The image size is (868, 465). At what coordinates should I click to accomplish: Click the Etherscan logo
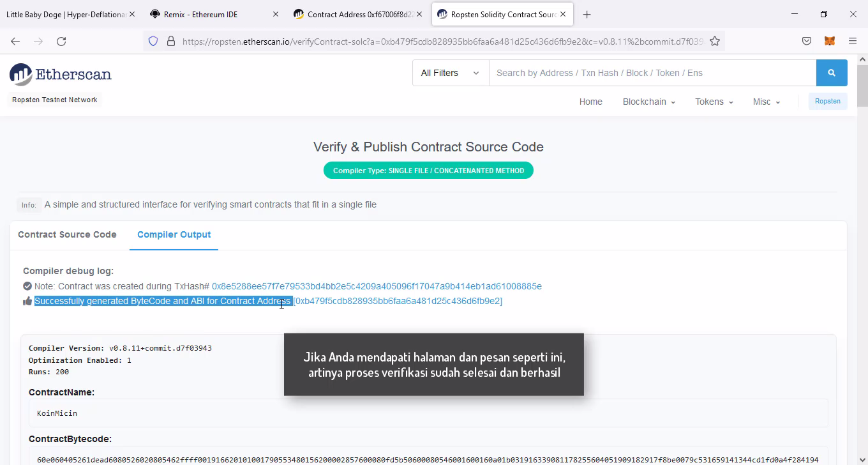61,75
